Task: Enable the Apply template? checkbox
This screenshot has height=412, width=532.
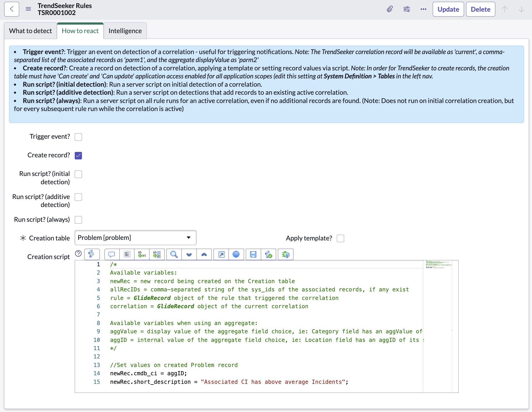Action: pos(340,238)
